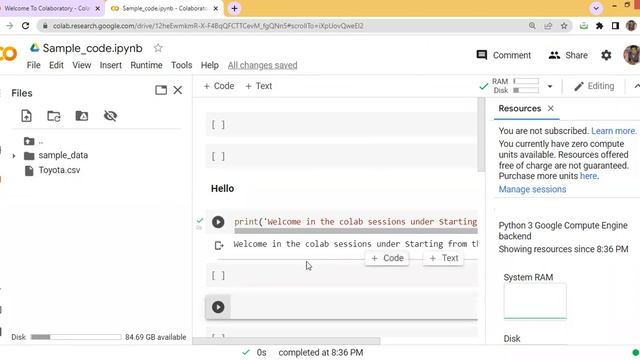Close the Welcome To Colaboratory tab

[98, 8]
